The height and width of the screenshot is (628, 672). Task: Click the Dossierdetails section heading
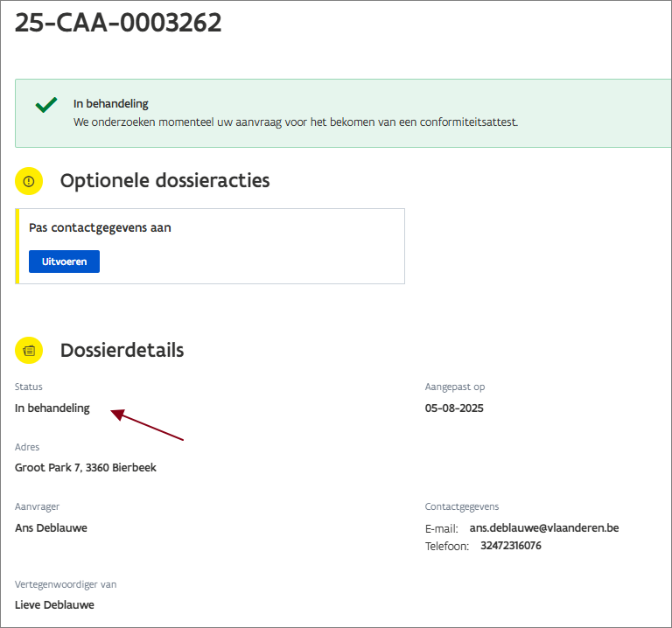point(122,350)
